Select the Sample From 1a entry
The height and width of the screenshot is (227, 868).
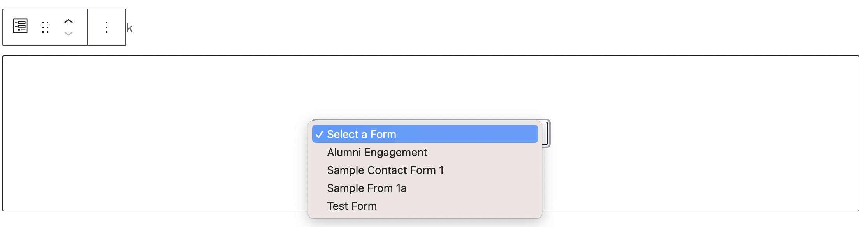(x=366, y=188)
